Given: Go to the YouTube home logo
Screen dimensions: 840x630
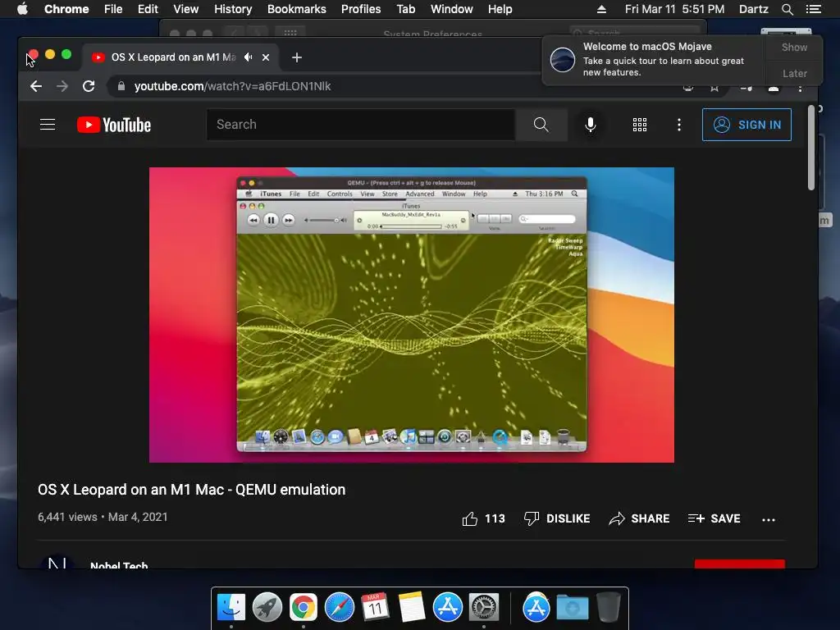Looking at the screenshot, I should click(113, 125).
